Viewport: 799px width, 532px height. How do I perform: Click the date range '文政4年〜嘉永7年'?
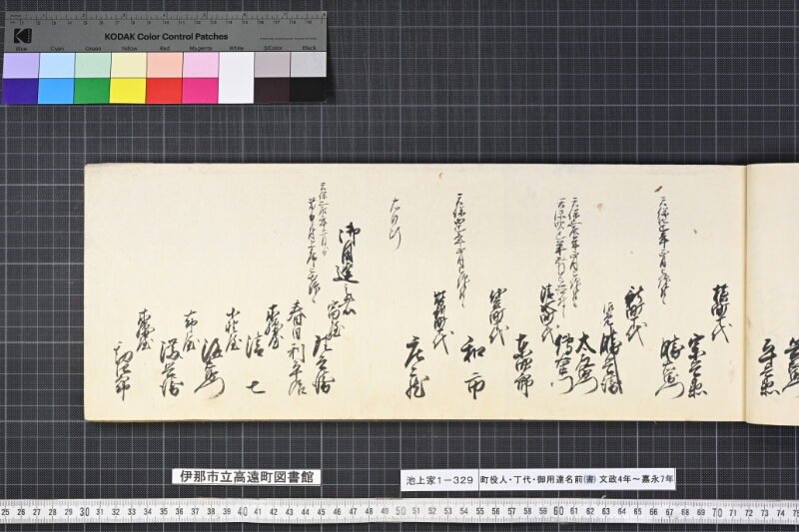[x=636, y=479]
